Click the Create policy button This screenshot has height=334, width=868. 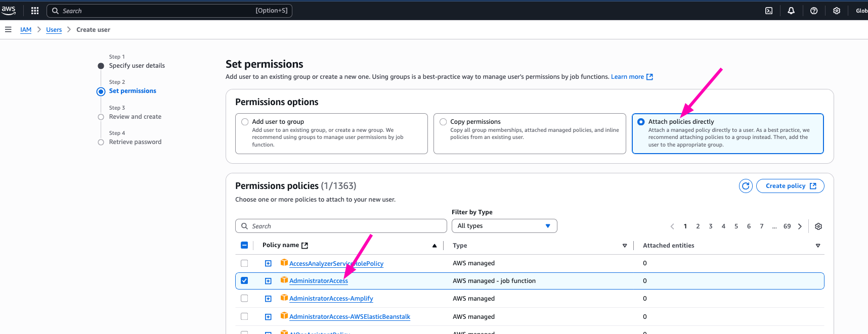[x=790, y=186]
